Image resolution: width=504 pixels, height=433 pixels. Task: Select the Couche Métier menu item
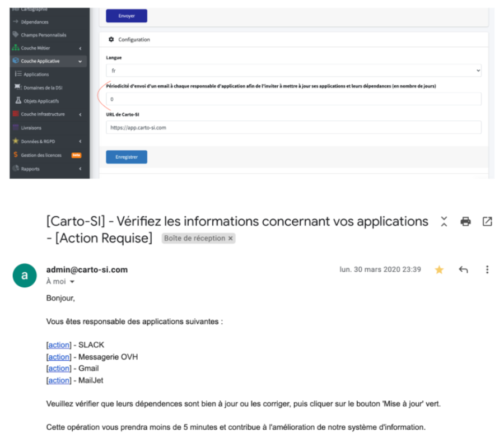pyautogui.click(x=35, y=48)
